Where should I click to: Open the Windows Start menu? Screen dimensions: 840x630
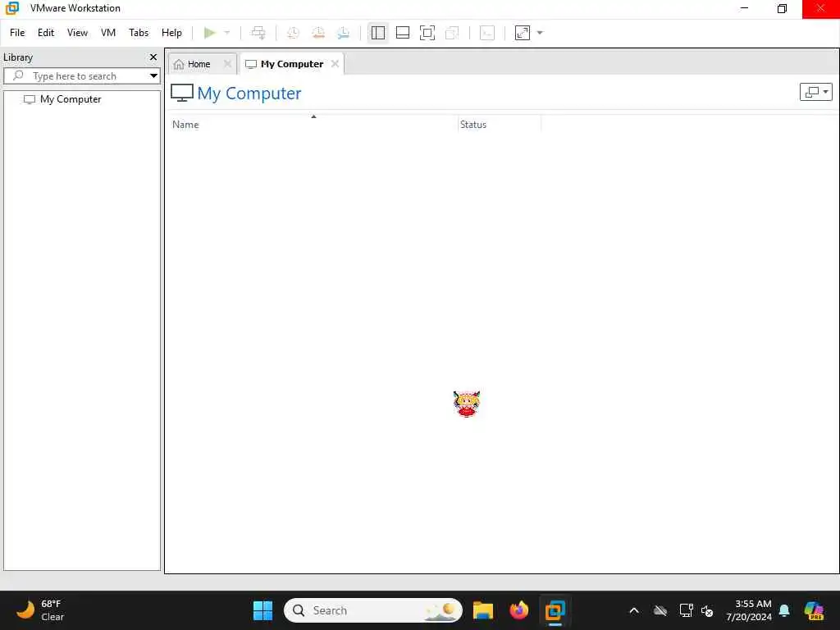(x=262, y=610)
